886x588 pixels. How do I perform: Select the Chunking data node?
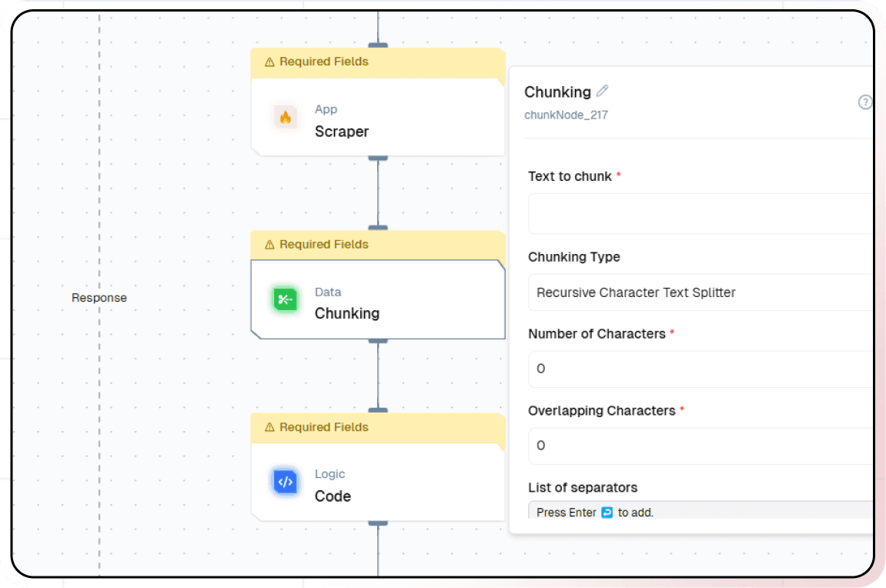(377, 302)
